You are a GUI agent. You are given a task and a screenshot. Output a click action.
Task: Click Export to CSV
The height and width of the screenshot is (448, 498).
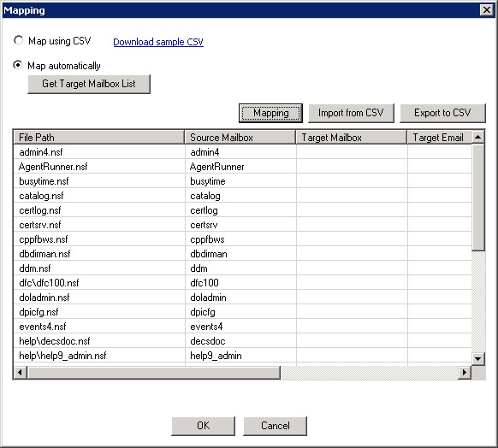coord(442,113)
